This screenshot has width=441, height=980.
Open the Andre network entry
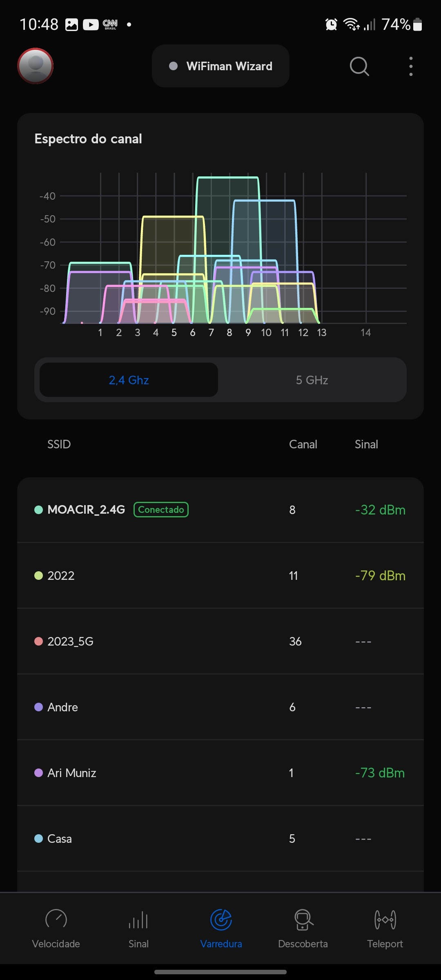tap(220, 707)
